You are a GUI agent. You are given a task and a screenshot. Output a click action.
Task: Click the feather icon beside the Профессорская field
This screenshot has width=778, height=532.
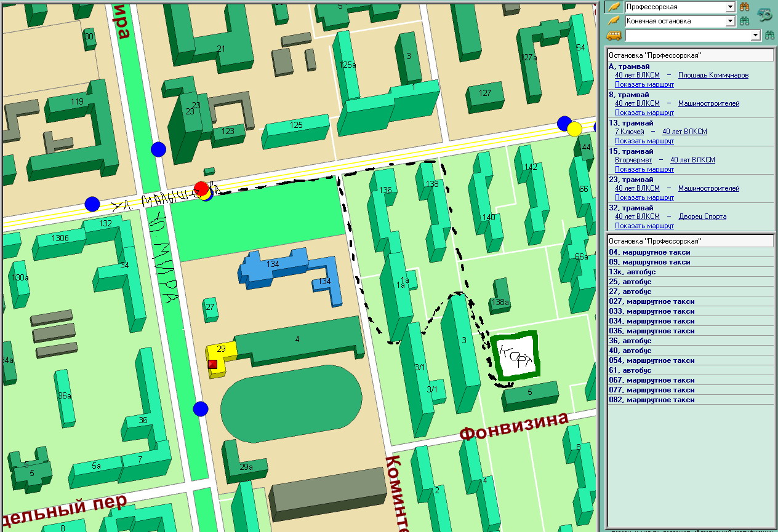click(614, 7)
